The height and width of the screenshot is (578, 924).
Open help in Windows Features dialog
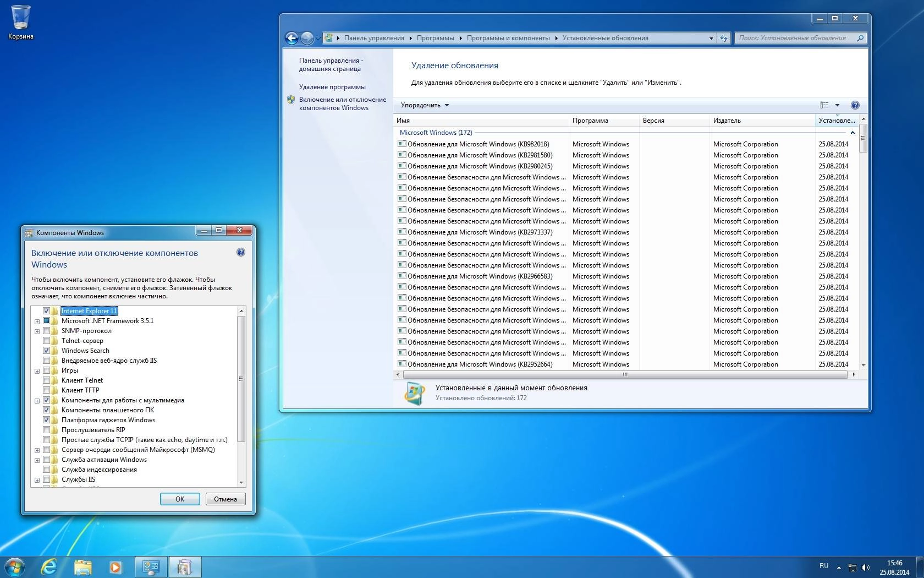coord(240,252)
